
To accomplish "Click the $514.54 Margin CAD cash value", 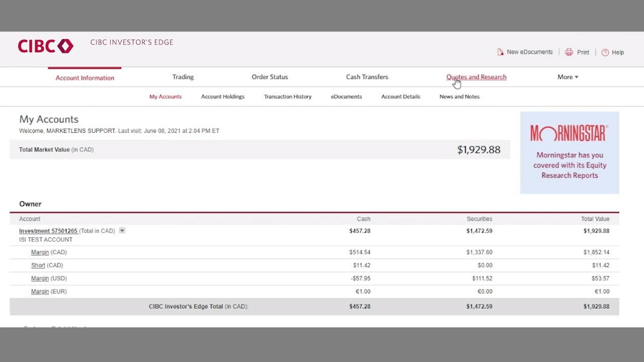I will pyautogui.click(x=360, y=252).
